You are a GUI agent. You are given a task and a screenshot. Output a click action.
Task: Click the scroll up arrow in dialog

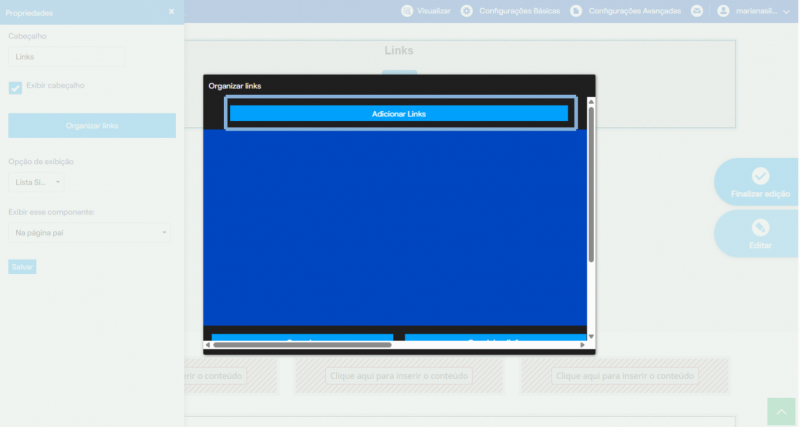coord(591,102)
